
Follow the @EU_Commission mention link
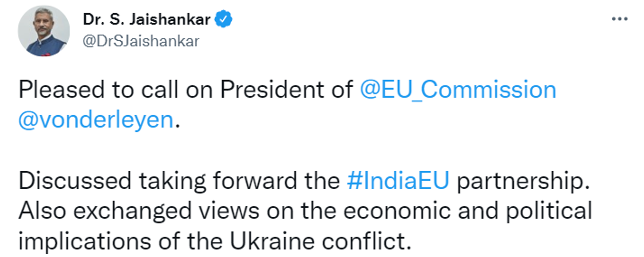coord(458,90)
